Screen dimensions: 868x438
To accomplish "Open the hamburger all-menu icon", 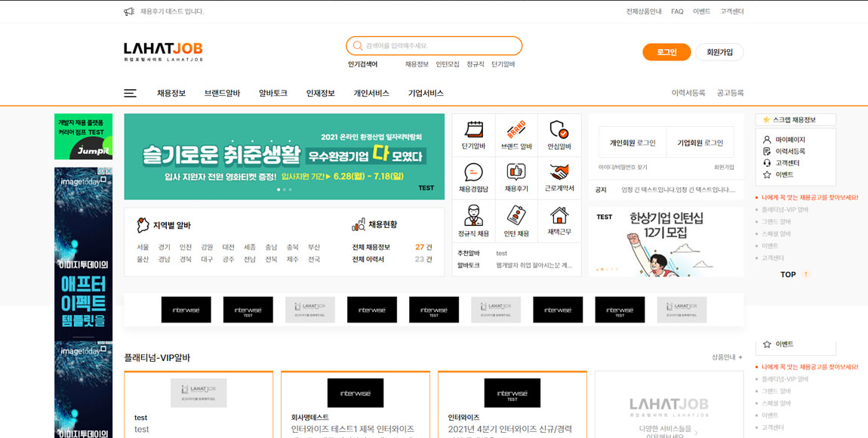I will (x=131, y=93).
